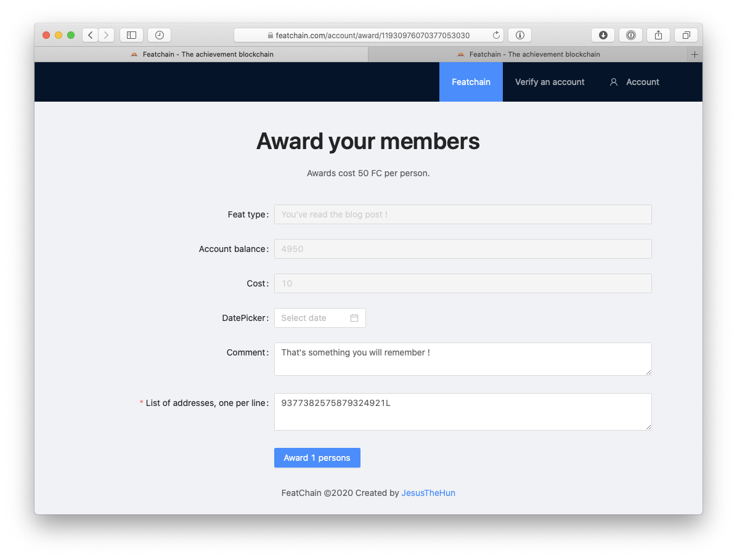Click the Comment label
The width and height of the screenshot is (737, 560).
point(246,353)
